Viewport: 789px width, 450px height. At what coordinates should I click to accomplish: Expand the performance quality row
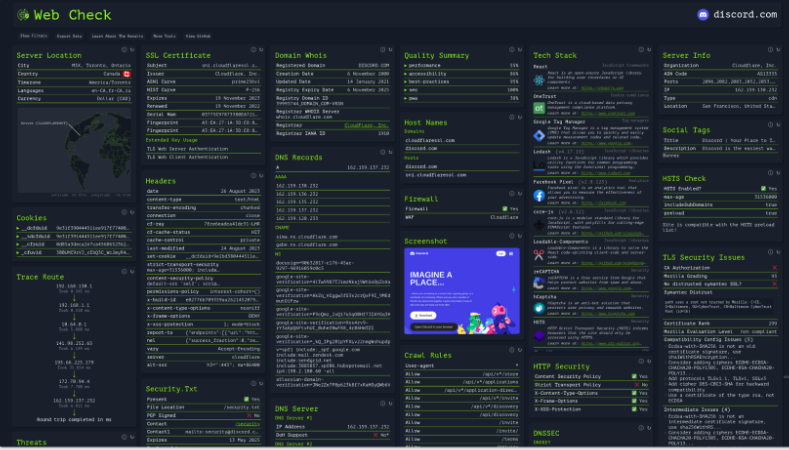tap(461, 65)
